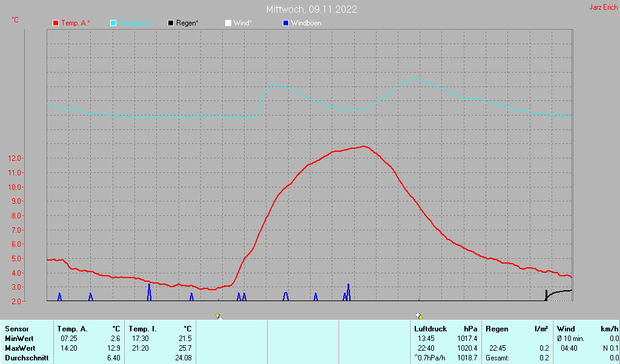Image resolution: width=620 pixels, height=364 pixels.
Task: Click the black Regen legend swatch
Action: coord(171,24)
